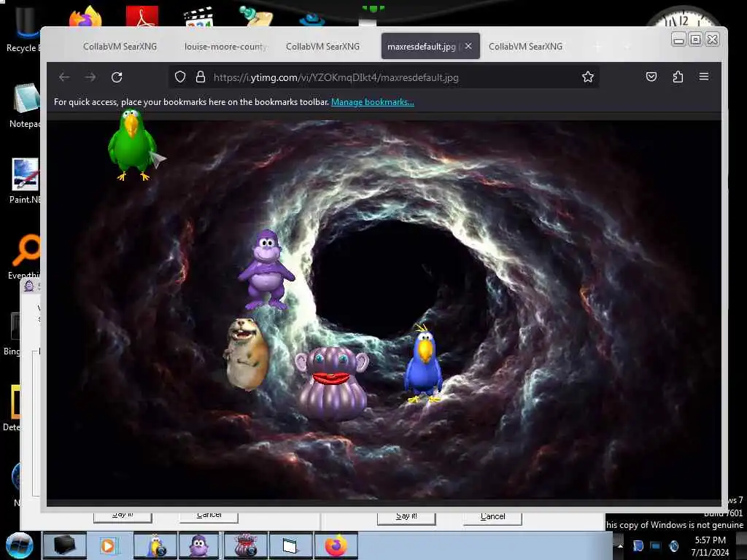Open CollabVM SearXNG tab between louise-moore and maxresdefault
Image resolution: width=747 pixels, height=560 pixels.
[x=322, y=46]
